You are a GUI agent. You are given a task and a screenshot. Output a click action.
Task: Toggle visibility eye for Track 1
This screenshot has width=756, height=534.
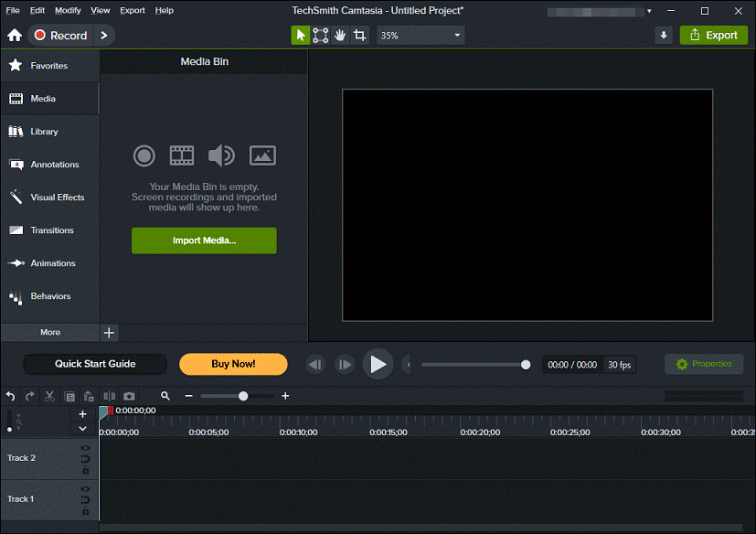(x=85, y=489)
